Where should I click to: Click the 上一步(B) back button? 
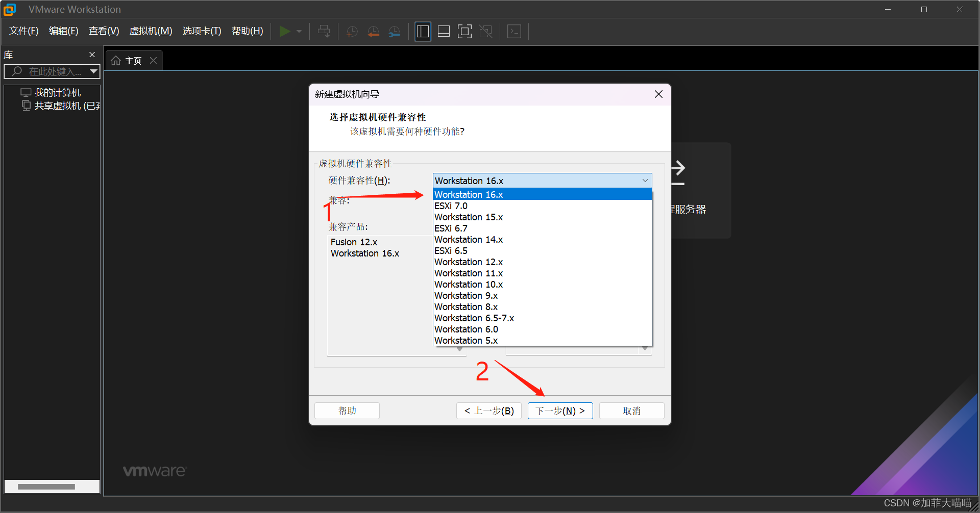coord(489,411)
